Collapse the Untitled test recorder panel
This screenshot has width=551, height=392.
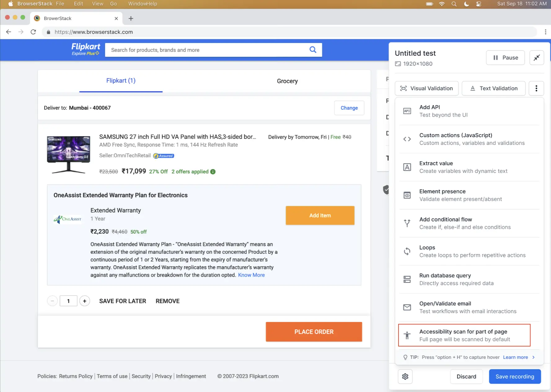tap(537, 58)
